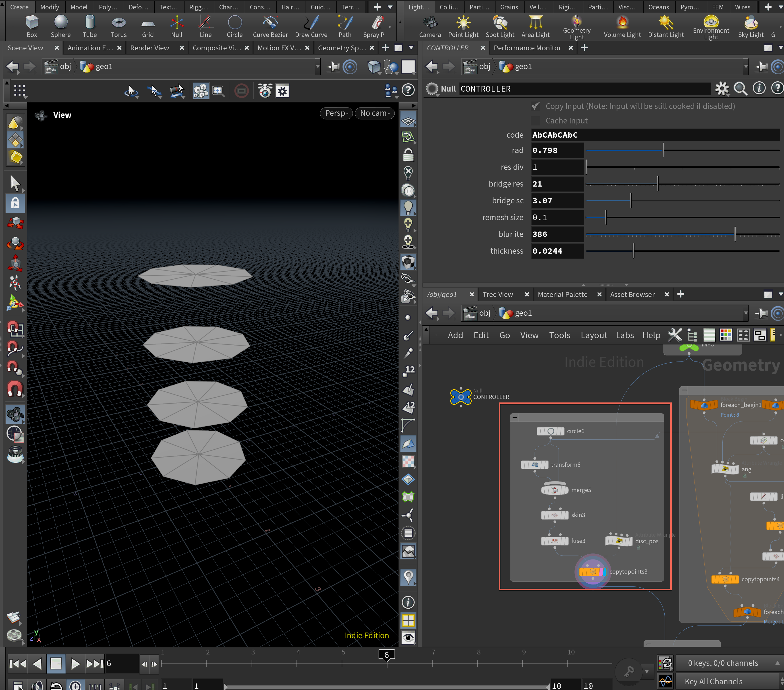Toggle the viewport lock selection icon
Screen dimensions: 784x690
15,203
